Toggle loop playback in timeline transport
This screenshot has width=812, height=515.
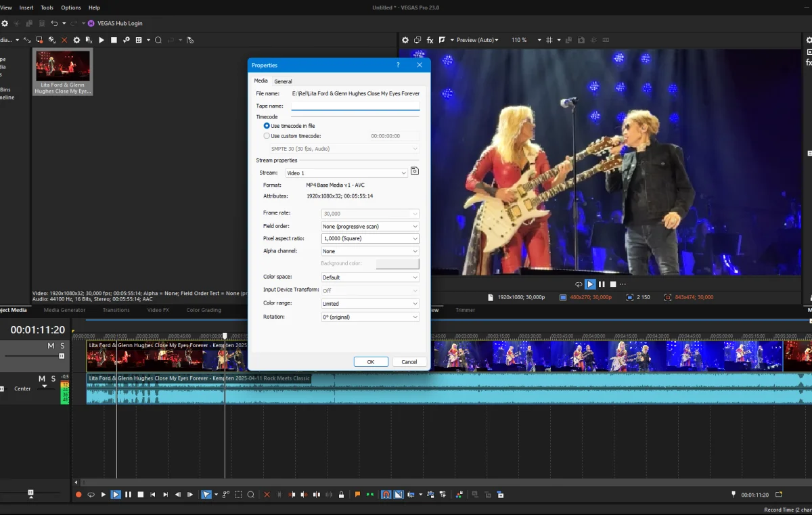[x=91, y=495]
